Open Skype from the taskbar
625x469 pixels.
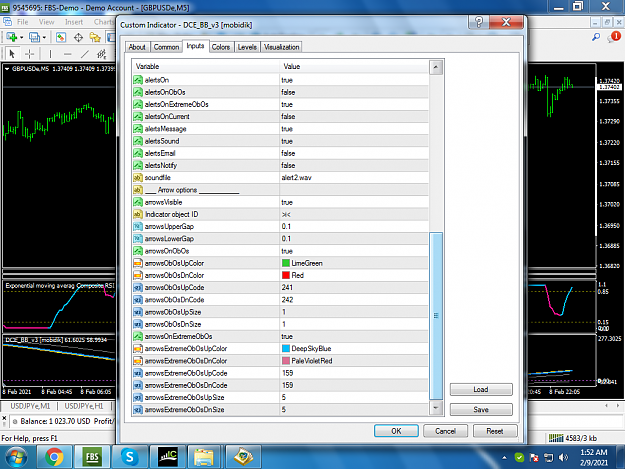[x=129, y=457]
